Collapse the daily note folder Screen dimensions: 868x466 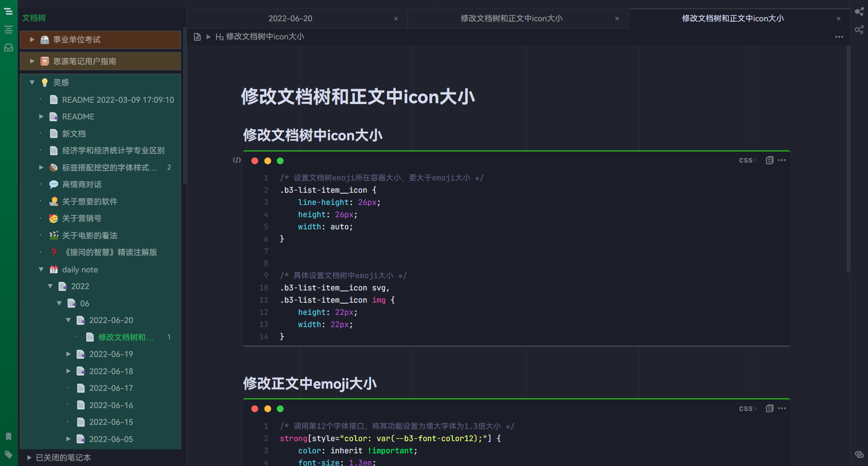[x=41, y=269]
